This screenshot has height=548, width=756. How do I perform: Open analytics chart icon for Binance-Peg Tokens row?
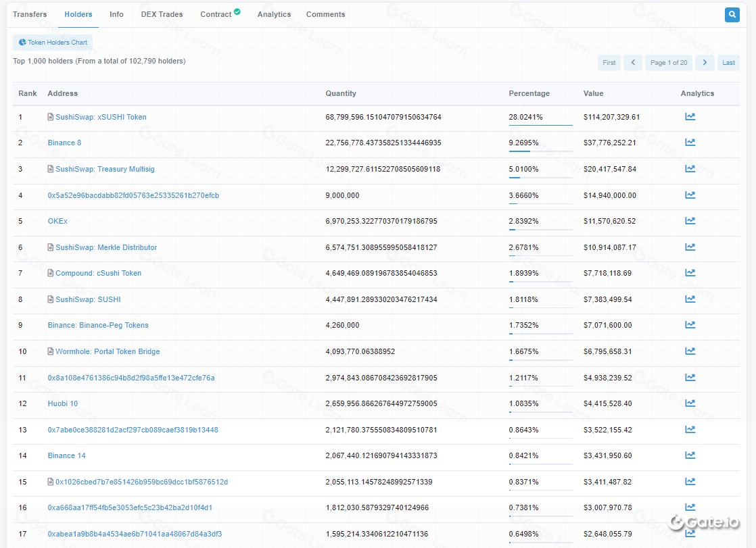point(690,325)
